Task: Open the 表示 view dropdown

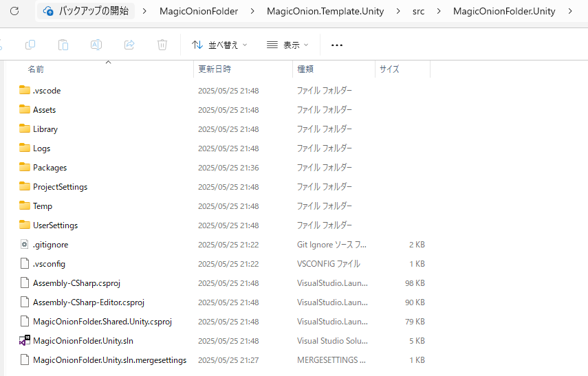Action: [287, 45]
